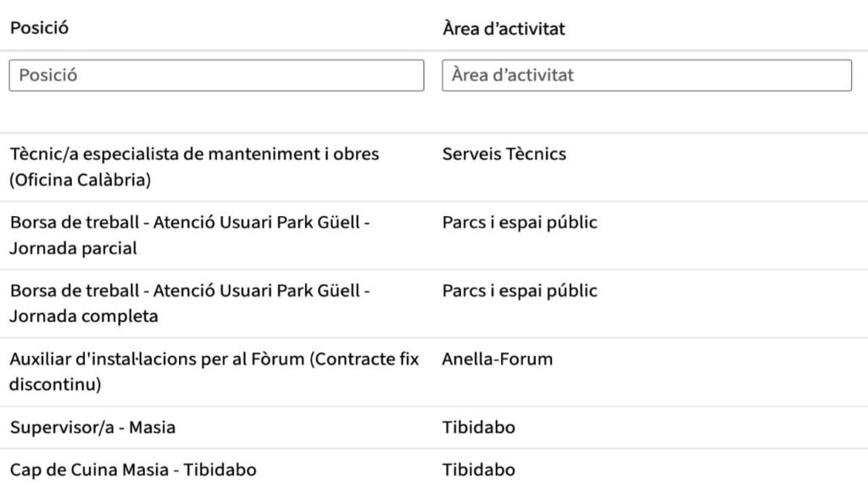Click the Posició filter input field
This screenshot has width=868, height=488.
(x=216, y=75)
